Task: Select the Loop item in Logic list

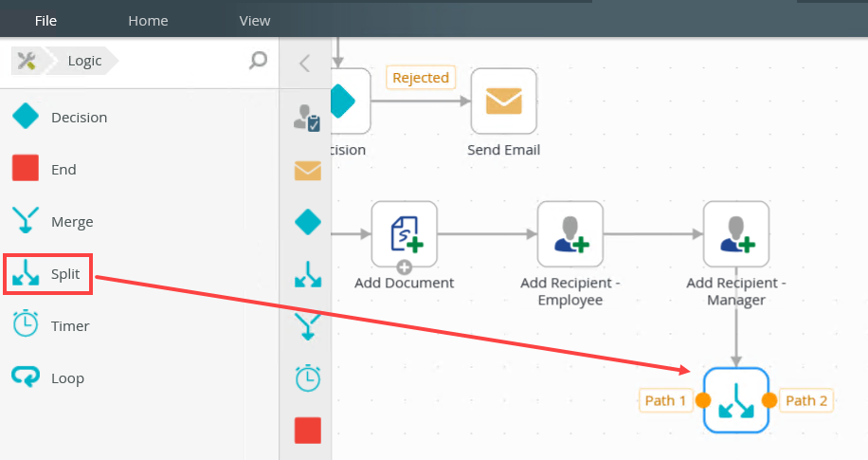Action: (x=48, y=377)
